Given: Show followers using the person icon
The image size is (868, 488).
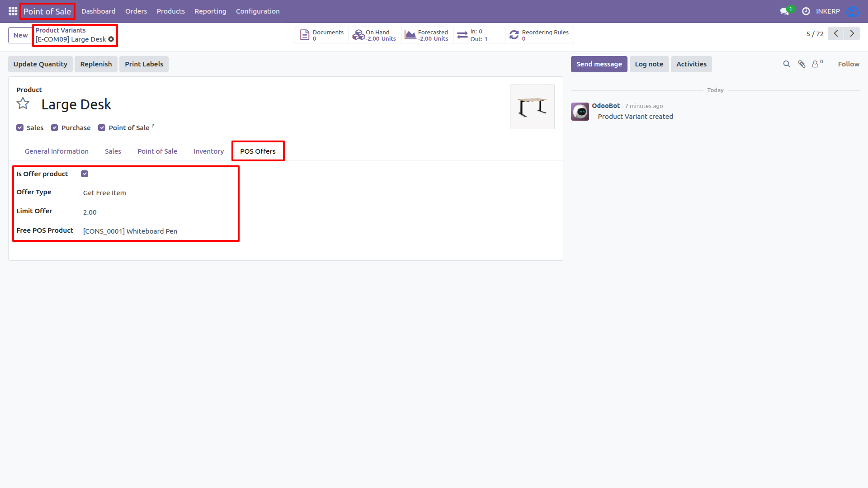Looking at the screenshot, I should click(x=817, y=64).
